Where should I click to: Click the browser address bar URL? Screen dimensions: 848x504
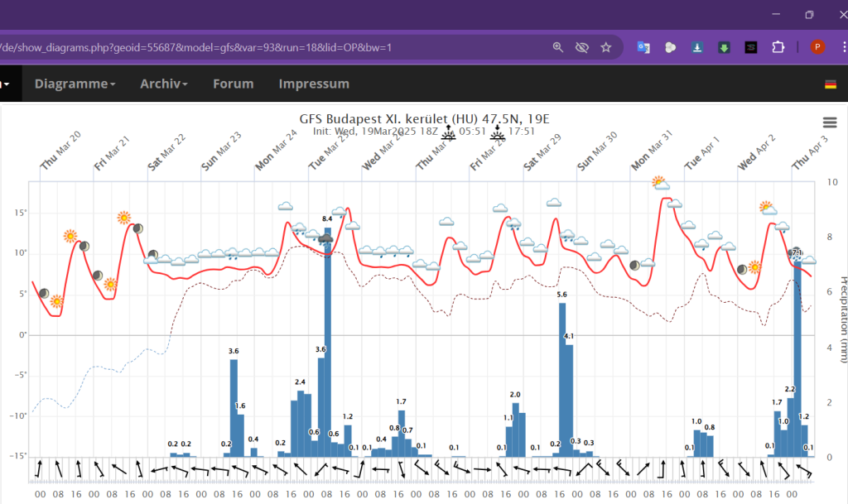point(248,47)
